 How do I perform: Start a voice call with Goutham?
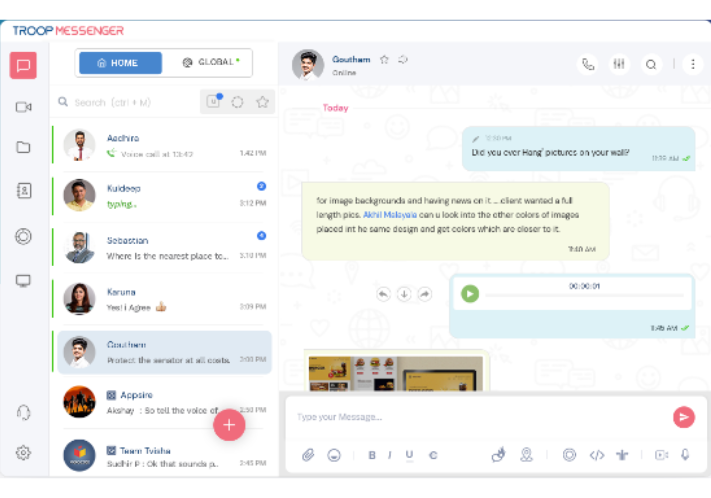[x=588, y=64]
